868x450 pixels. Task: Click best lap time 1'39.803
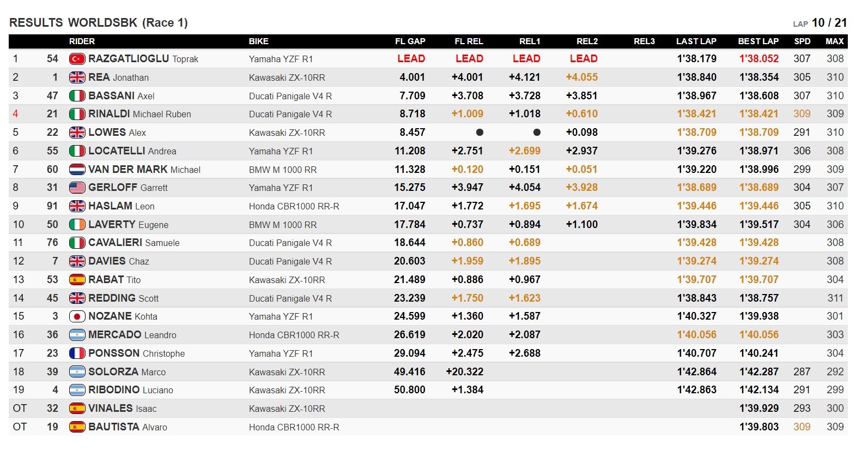pos(759,427)
